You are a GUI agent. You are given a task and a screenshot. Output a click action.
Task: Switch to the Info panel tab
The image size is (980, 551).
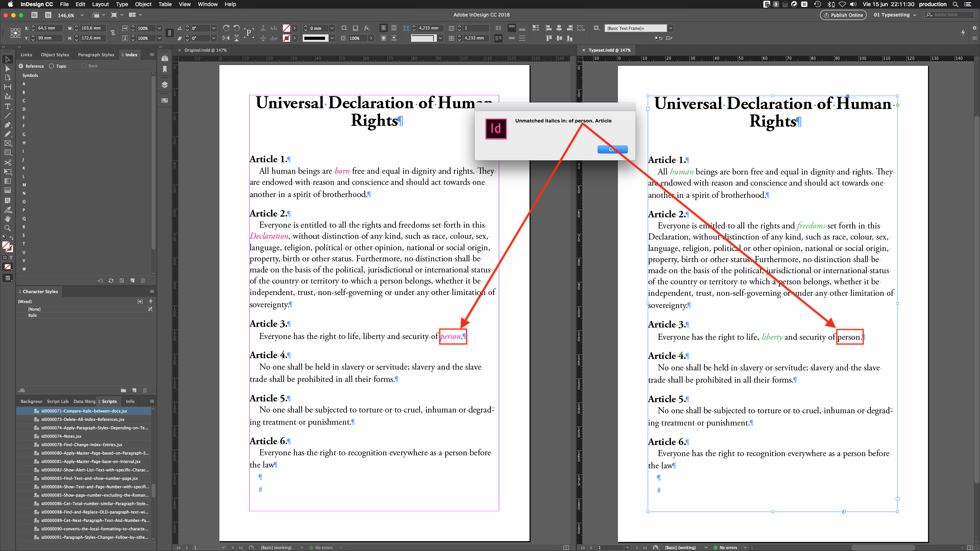tap(130, 401)
